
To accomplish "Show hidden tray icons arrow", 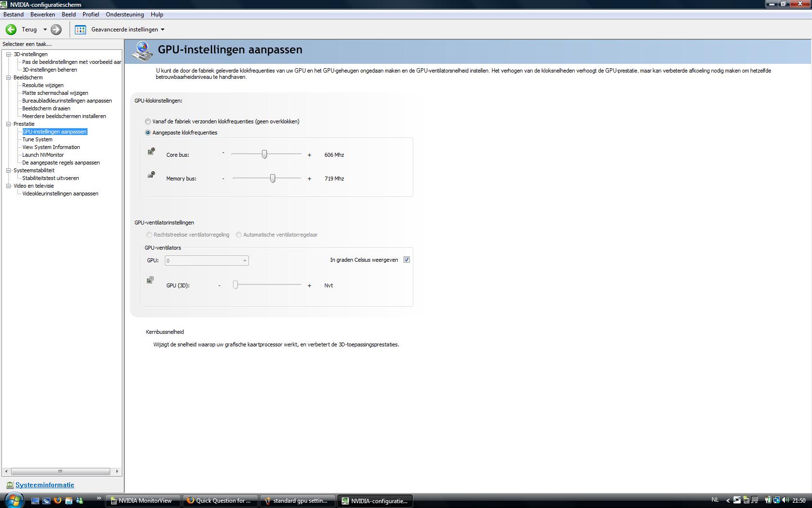I will 728,501.
